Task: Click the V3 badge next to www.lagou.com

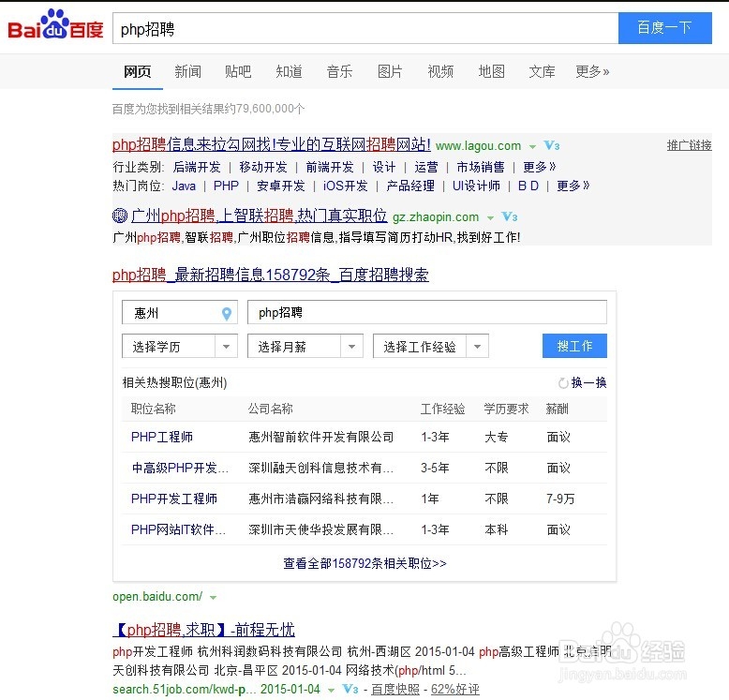Action: coord(551,146)
